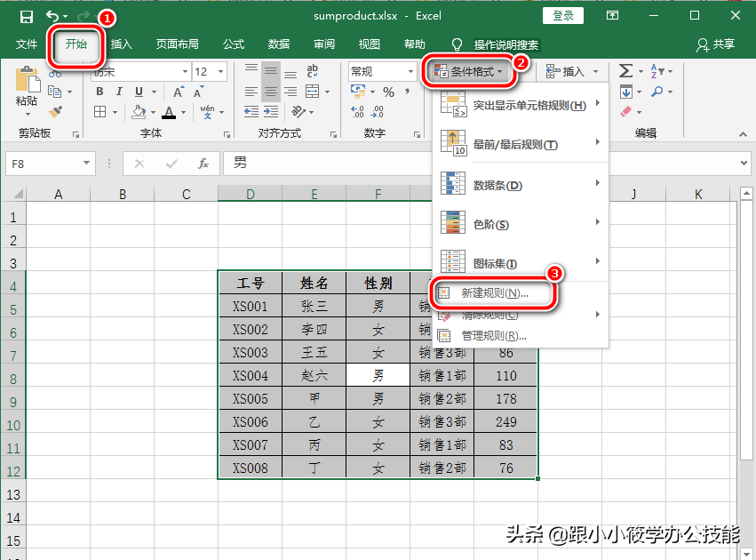
Task: Click the AutoSum sigma icon
Action: pyautogui.click(x=625, y=71)
